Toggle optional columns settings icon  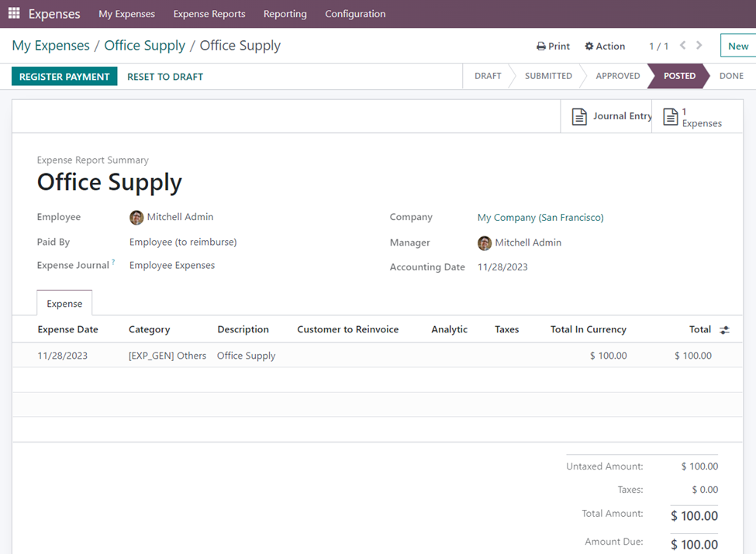(x=724, y=330)
